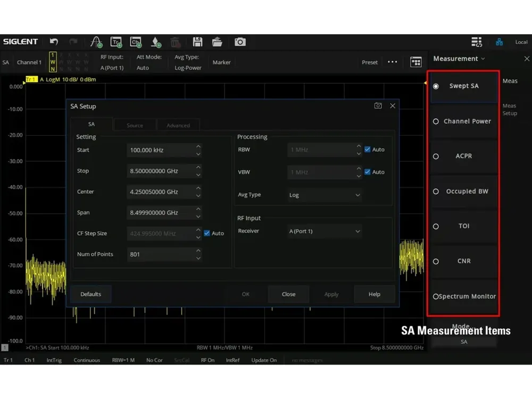
Task: Expand the Measurement panel header dropdown
Action: coord(459,59)
